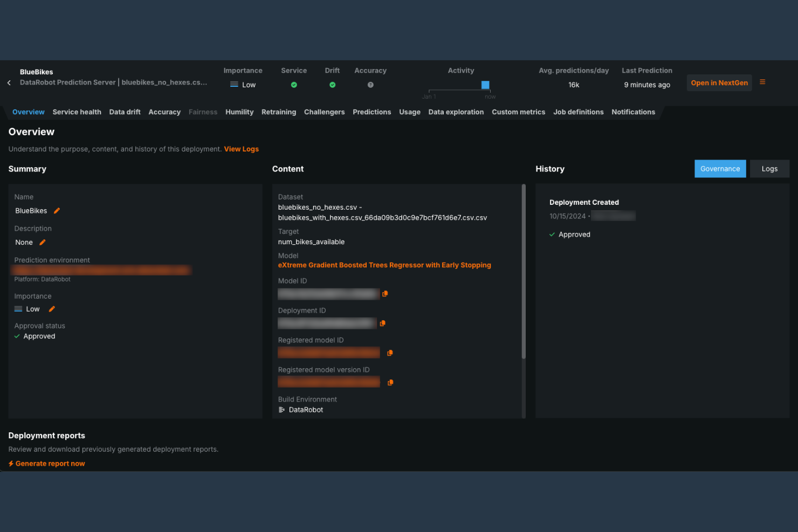Open the Service health tab
This screenshot has height=532, width=798.
(77, 112)
